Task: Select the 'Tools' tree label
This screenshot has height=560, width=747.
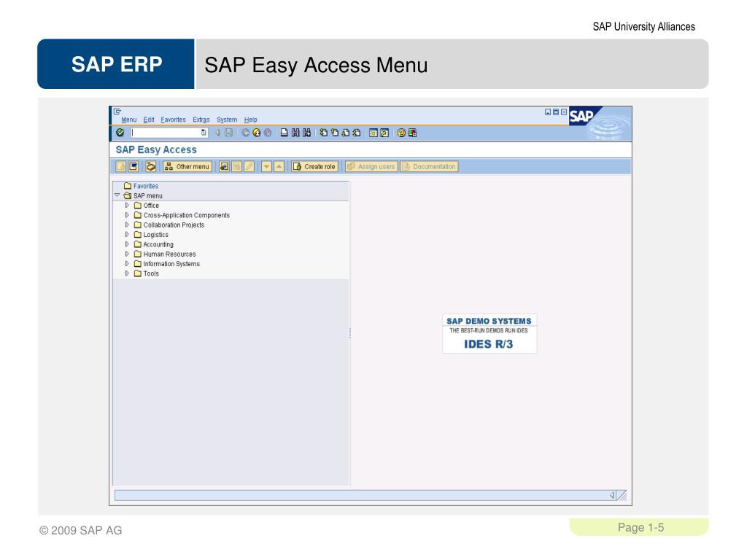Action: point(151,274)
